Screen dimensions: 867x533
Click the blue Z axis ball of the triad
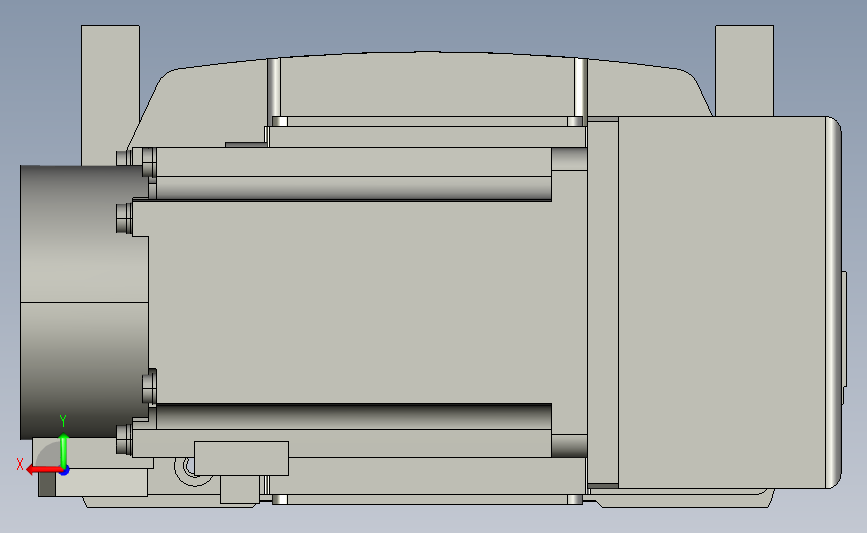point(65,470)
